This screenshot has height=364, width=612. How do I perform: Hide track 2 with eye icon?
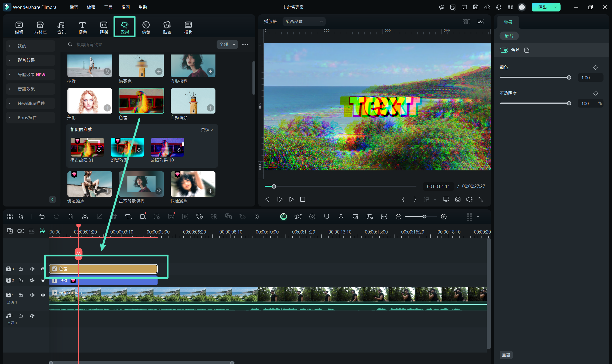pos(43,280)
